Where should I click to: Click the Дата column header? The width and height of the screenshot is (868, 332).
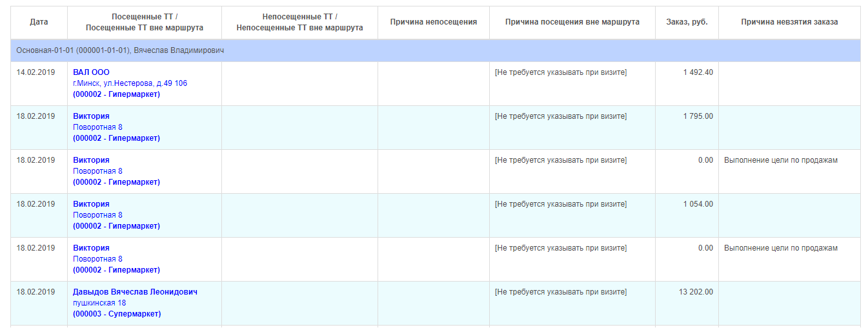pos(39,22)
